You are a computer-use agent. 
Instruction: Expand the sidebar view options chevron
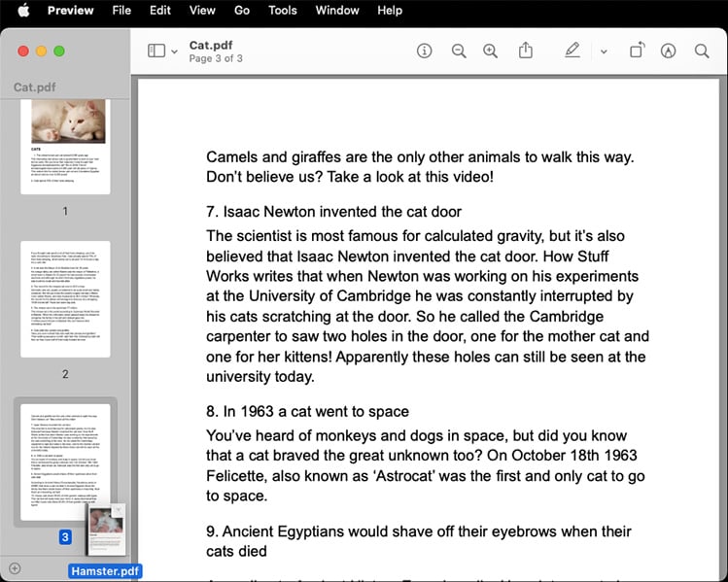(x=175, y=51)
